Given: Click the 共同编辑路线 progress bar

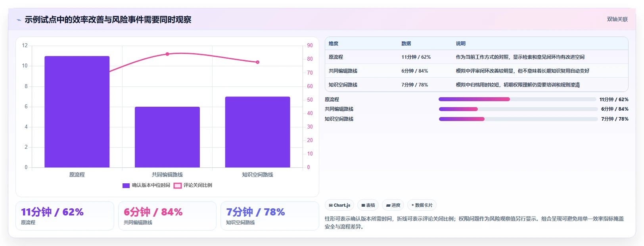Looking at the screenshot, I should pyautogui.click(x=518, y=109).
